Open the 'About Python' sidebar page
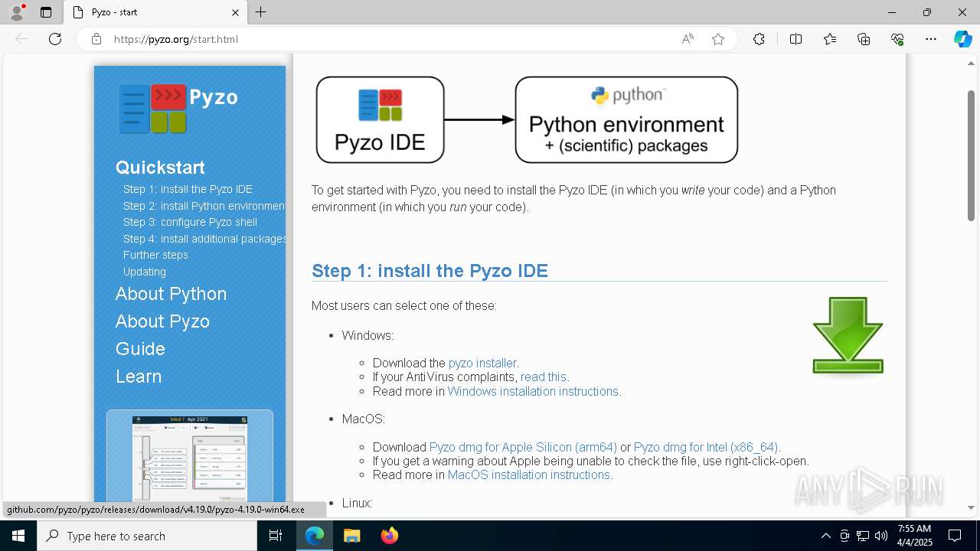The width and height of the screenshot is (980, 551). coord(171,294)
